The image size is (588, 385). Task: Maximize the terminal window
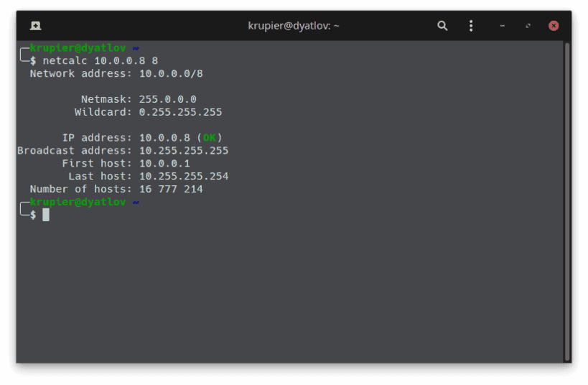click(528, 26)
